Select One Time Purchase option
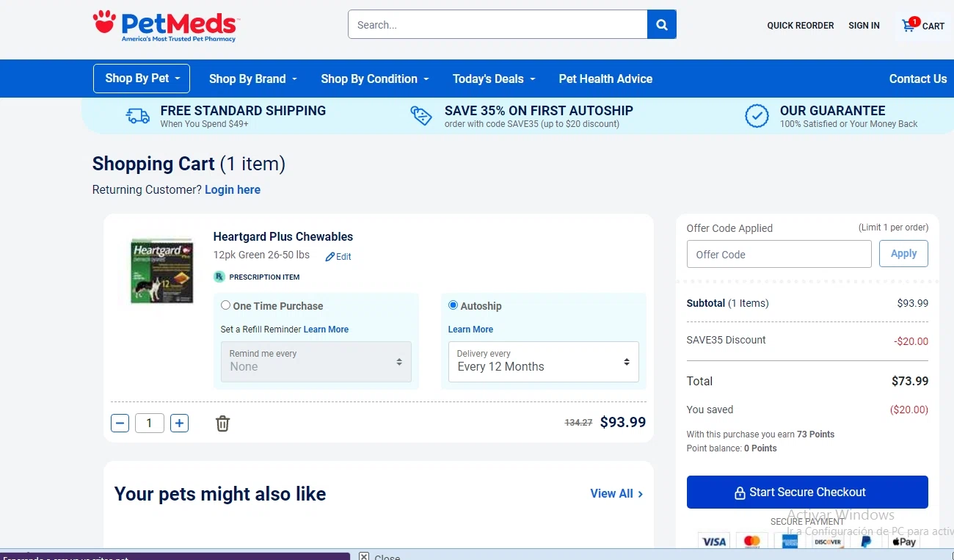The width and height of the screenshot is (954, 560). [x=226, y=305]
